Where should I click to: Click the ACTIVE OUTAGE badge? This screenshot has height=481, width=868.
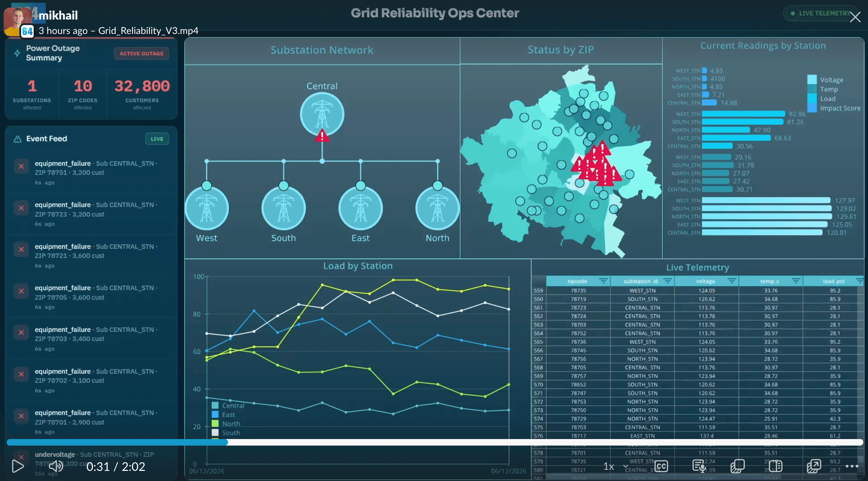tap(142, 54)
